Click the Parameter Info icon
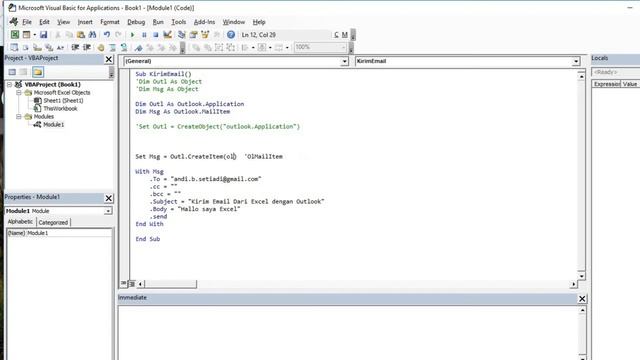 point(49,47)
